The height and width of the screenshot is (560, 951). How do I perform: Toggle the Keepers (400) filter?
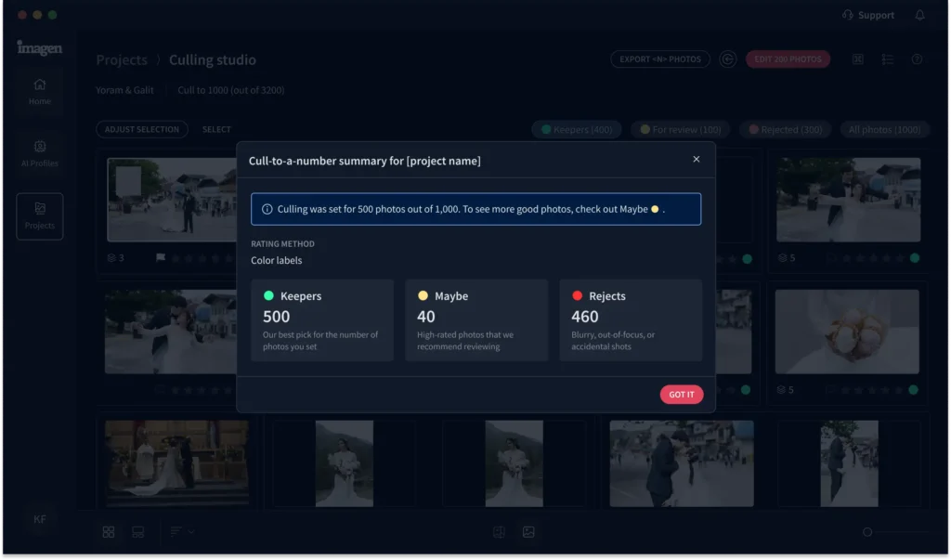coord(577,130)
